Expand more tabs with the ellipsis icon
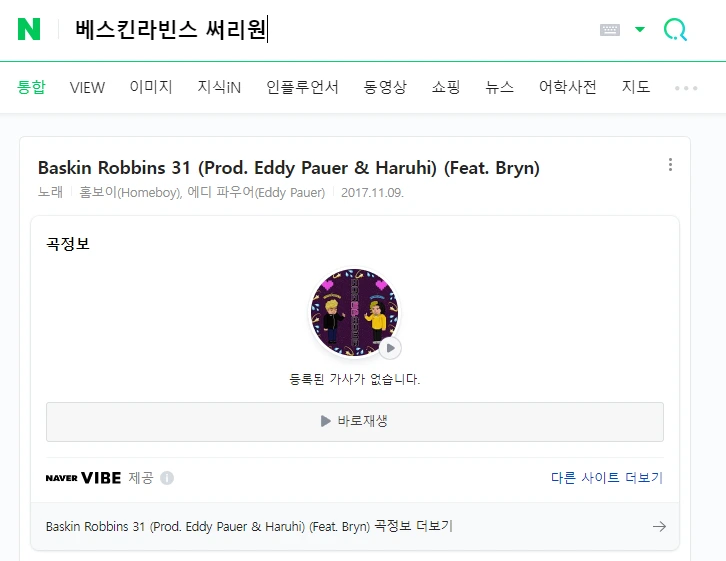This screenshot has height=561, width=726. coord(686,88)
